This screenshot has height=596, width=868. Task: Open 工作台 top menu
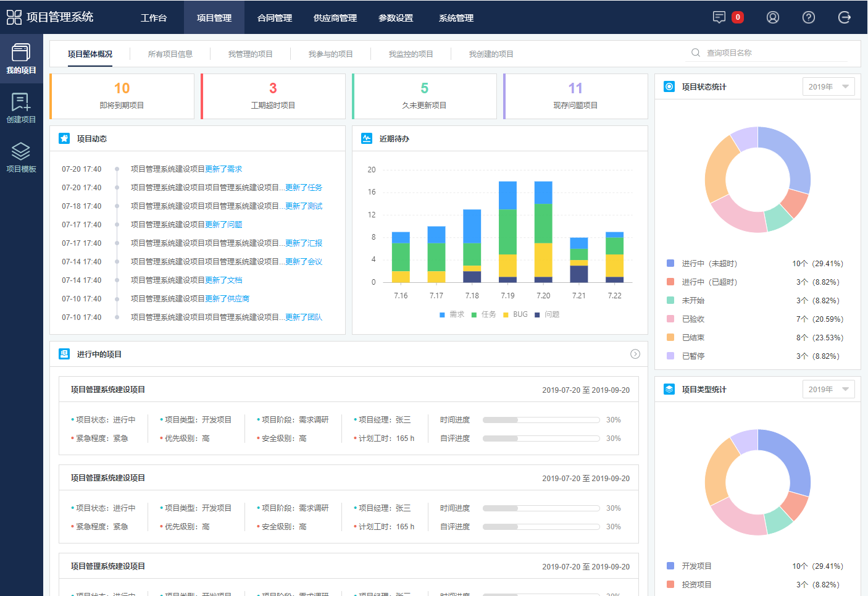154,18
